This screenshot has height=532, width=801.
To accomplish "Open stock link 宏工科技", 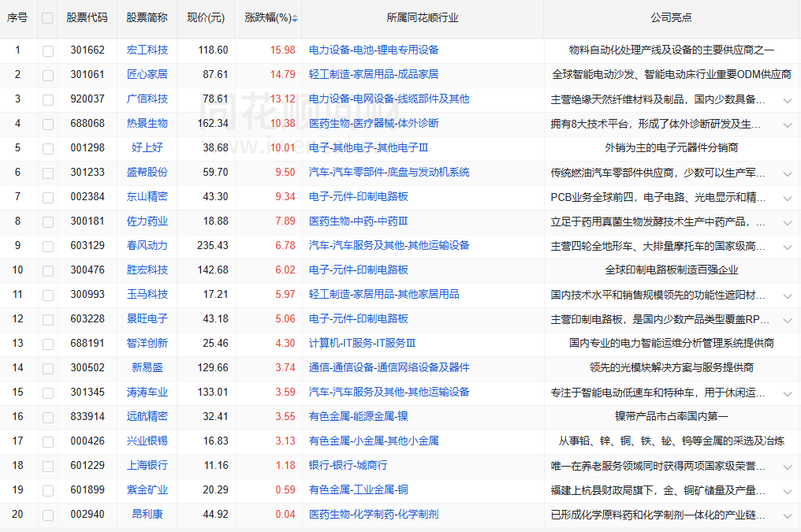I will pos(147,50).
